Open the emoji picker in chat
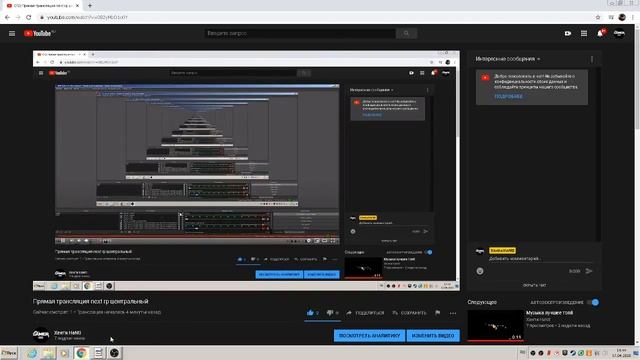 click(x=480, y=271)
